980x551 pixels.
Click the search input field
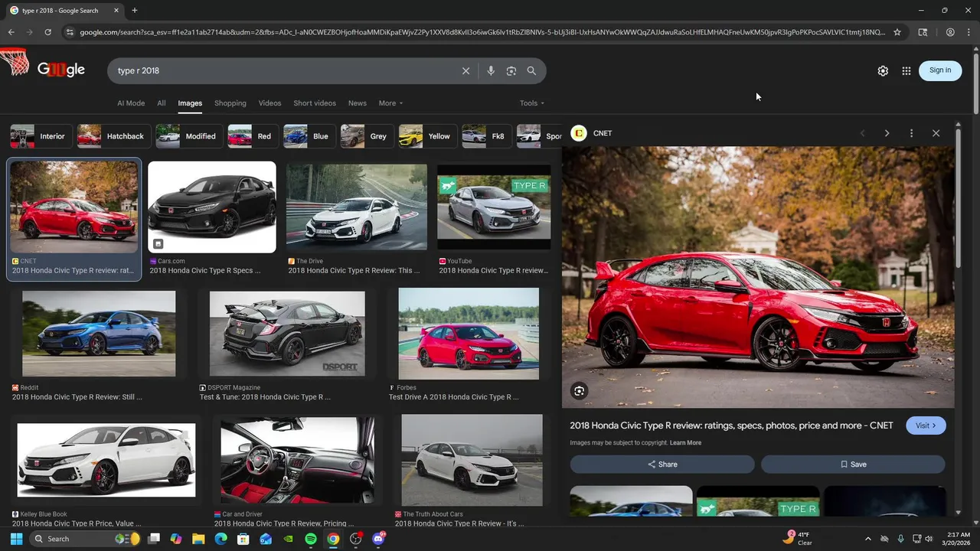click(283, 70)
